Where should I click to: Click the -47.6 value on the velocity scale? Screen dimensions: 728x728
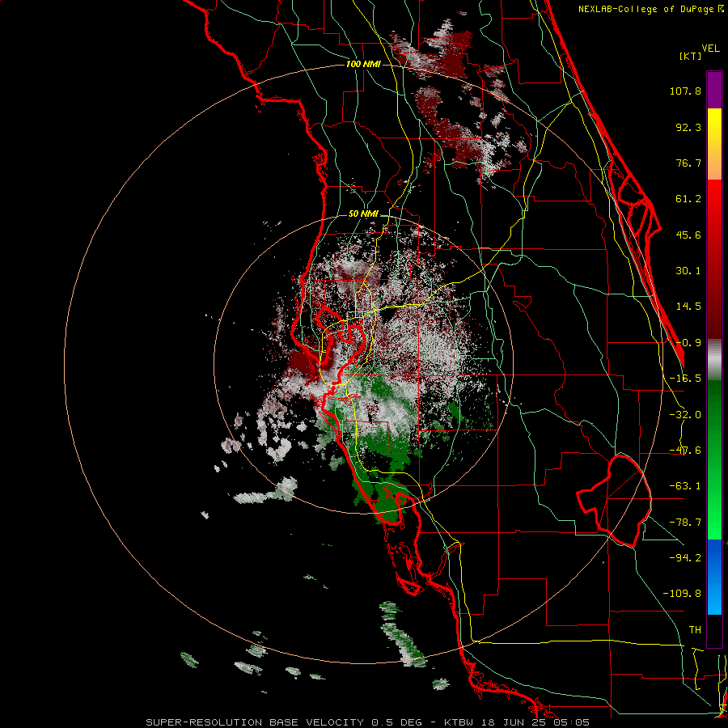click(x=685, y=451)
